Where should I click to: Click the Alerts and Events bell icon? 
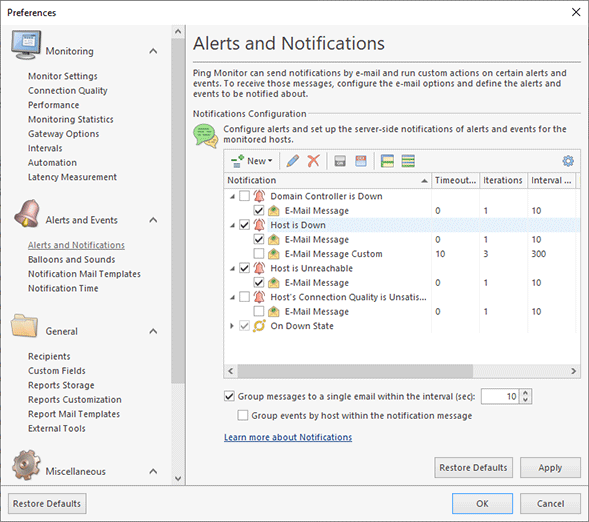(x=27, y=213)
